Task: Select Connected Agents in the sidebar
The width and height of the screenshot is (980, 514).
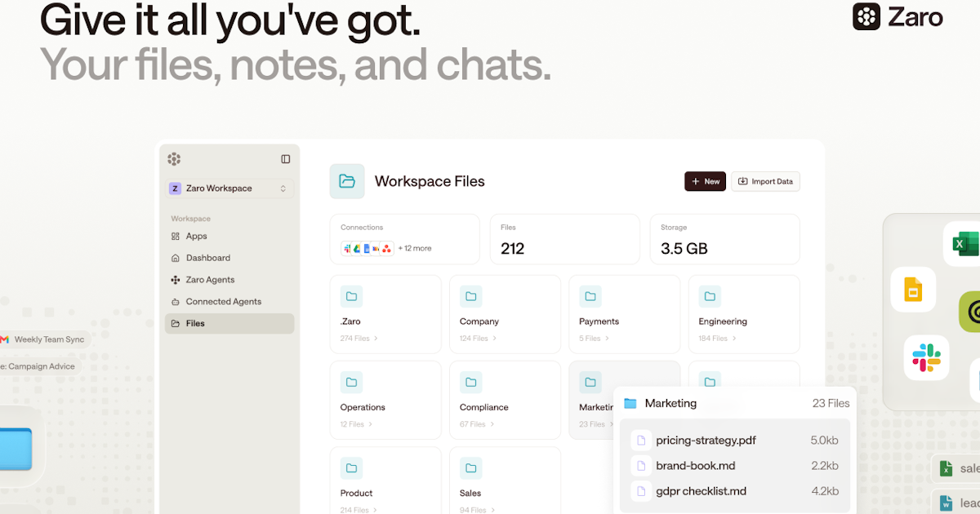Action: pyautogui.click(x=229, y=302)
